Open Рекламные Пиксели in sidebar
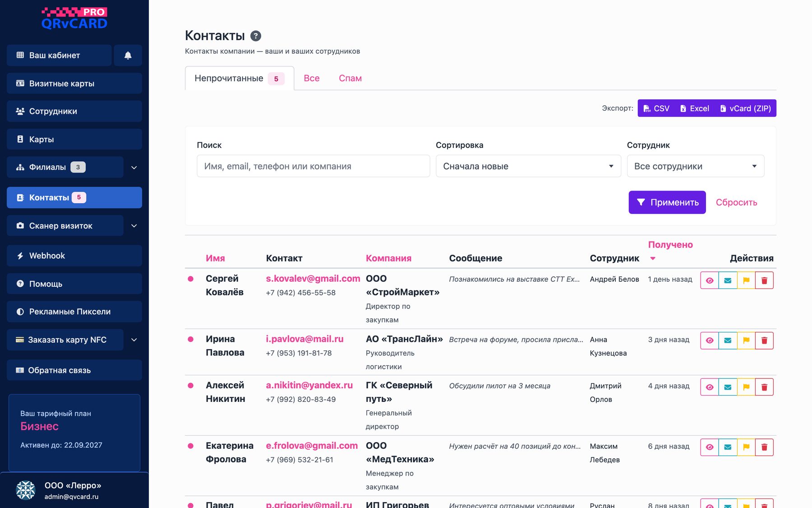This screenshot has width=812, height=508. (74, 312)
